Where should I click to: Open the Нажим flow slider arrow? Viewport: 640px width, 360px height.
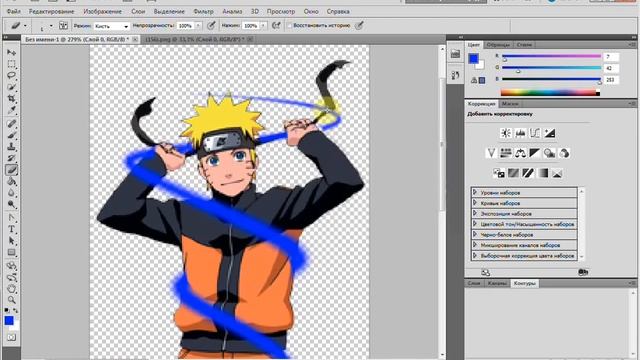[263, 26]
